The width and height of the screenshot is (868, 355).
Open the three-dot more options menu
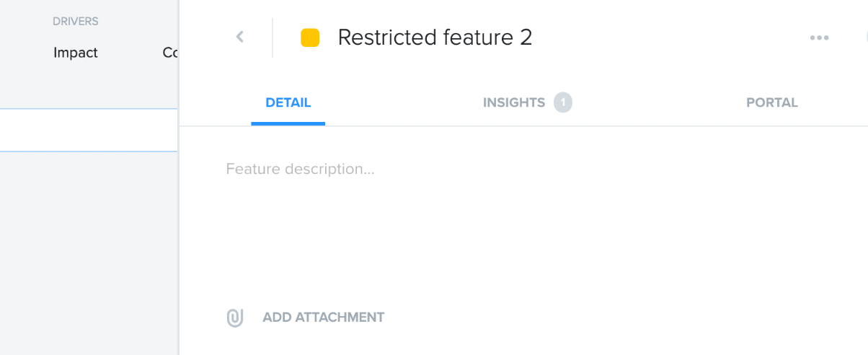[819, 38]
